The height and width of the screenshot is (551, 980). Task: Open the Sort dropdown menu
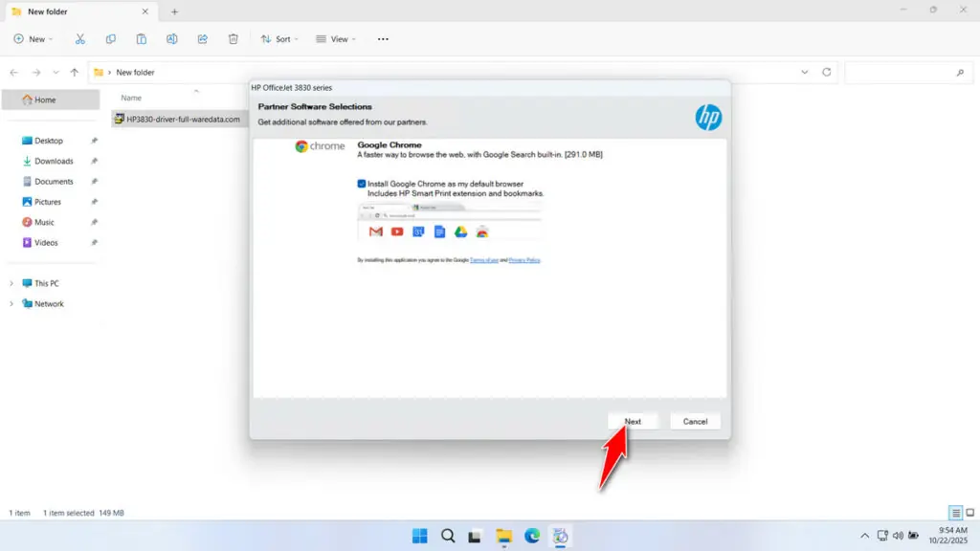[x=279, y=39]
